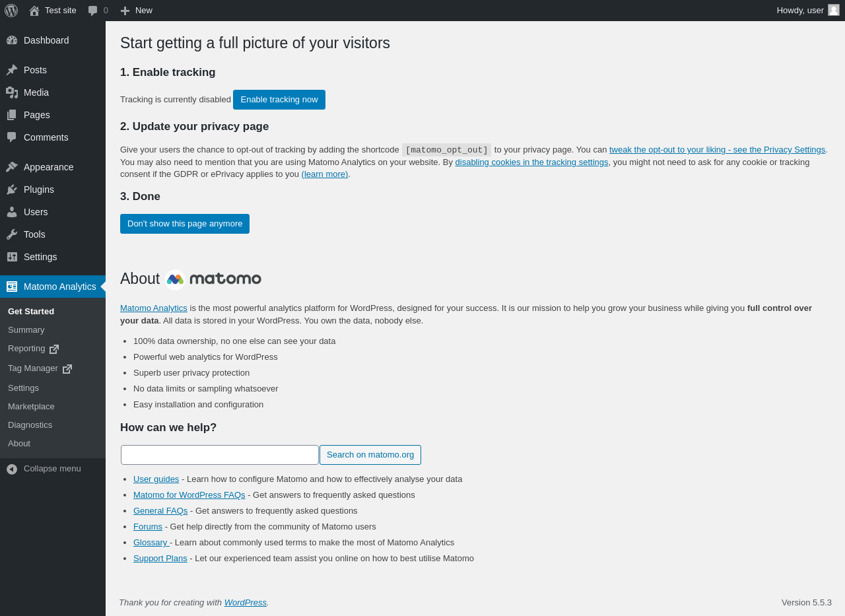Open the User guides link
Screen dimensions: 845x616
click(x=156, y=479)
